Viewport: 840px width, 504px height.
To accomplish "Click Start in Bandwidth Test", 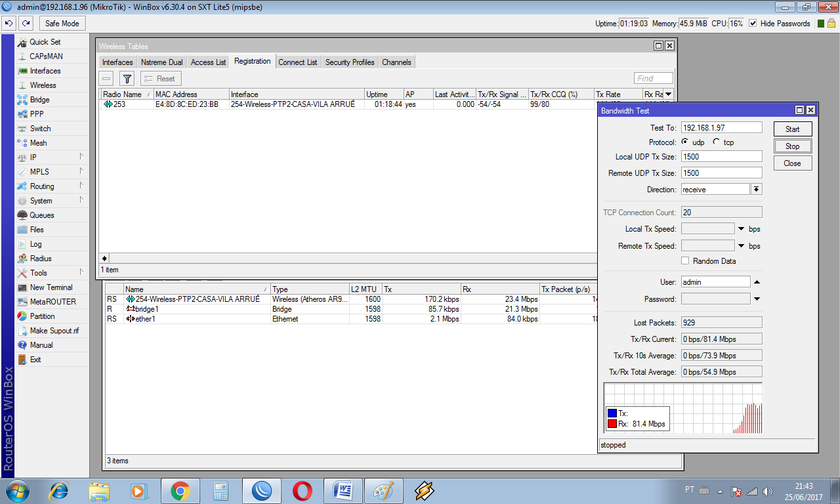I will (x=793, y=129).
